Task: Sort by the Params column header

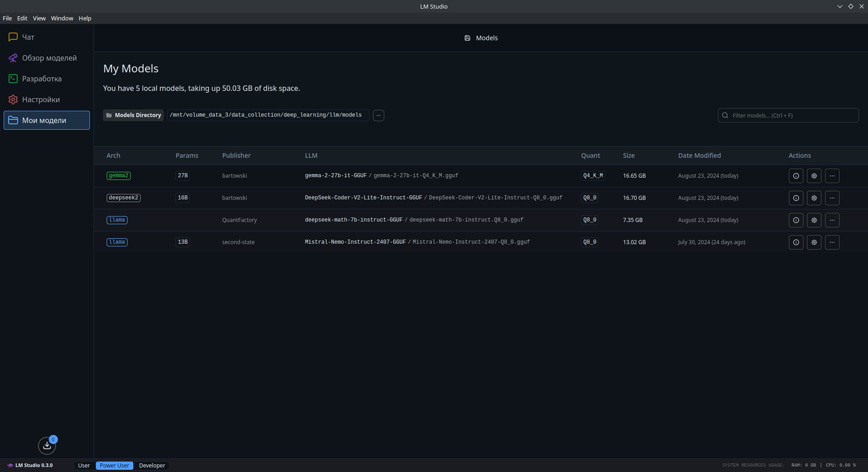Action: pyautogui.click(x=187, y=156)
